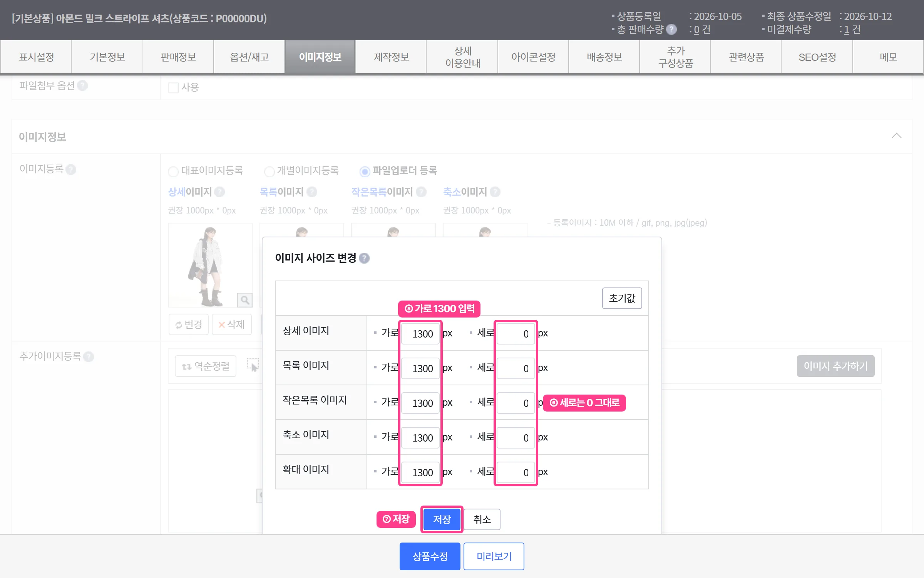Image resolution: width=924 pixels, height=578 pixels.
Task: Click 저장 in the image size dialog
Action: 442,519
